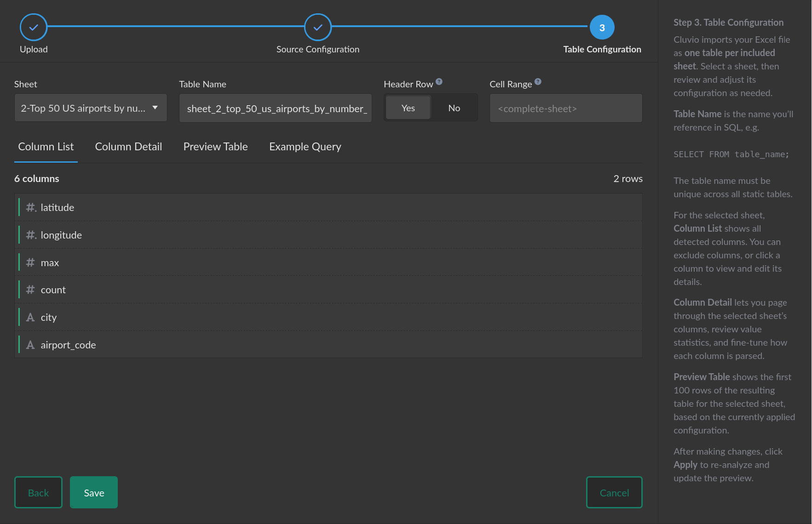Image resolution: width=812 pixels, height=524 pixels.
Task: Set Header Row to Yes
Action: click(408, 108)
